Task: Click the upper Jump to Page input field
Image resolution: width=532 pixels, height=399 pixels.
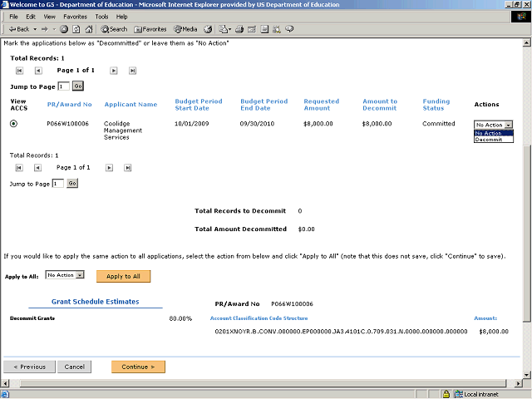Action: (x=64, y=86)
